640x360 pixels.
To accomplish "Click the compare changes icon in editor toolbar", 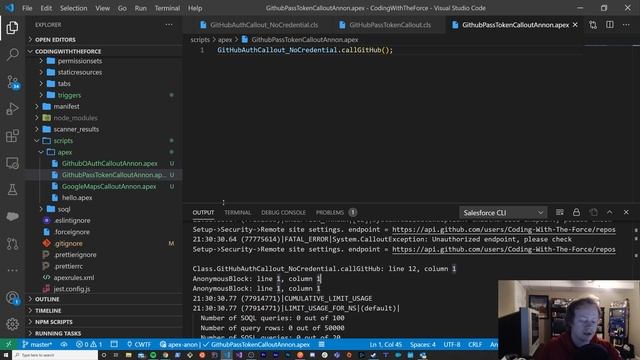I will pos(593,25).
